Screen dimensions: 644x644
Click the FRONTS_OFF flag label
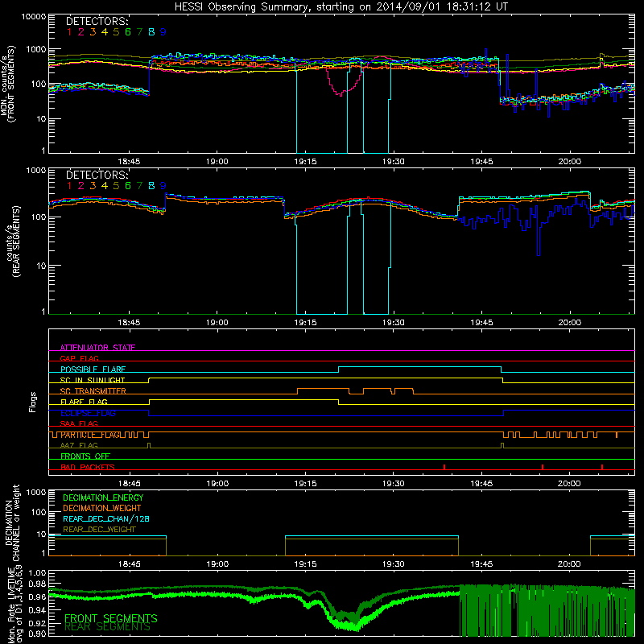point(85,456)
